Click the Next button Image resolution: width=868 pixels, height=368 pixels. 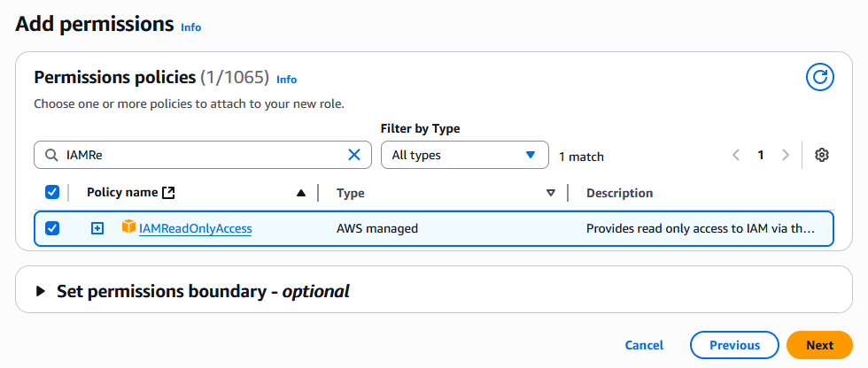(819, 345)
